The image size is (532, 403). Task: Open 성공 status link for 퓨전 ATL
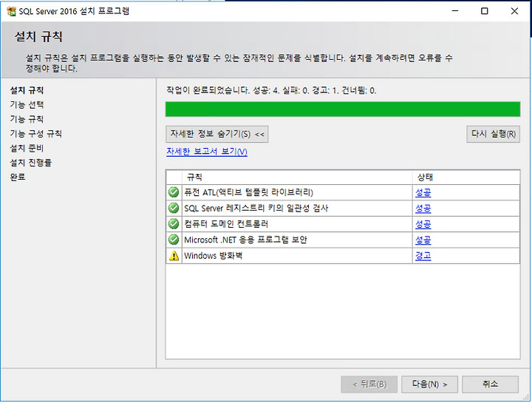[423, 192]
